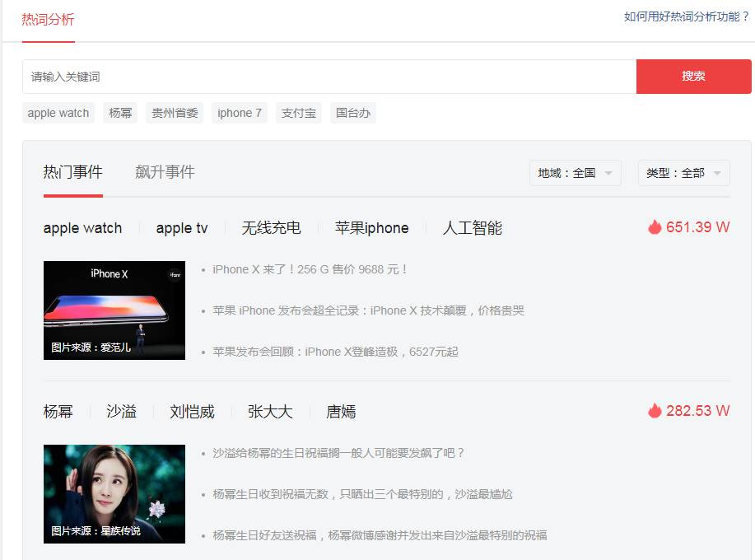755x560 pixels.
Task: Open the 人工智能 hot keyword
Action: [x=472, y=228]
